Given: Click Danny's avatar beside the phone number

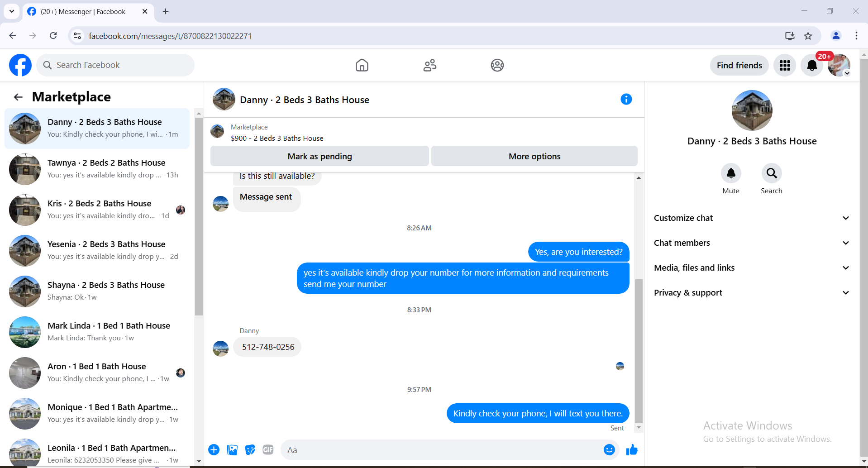Looking at the screenshot, I should (x=221, y=349).
